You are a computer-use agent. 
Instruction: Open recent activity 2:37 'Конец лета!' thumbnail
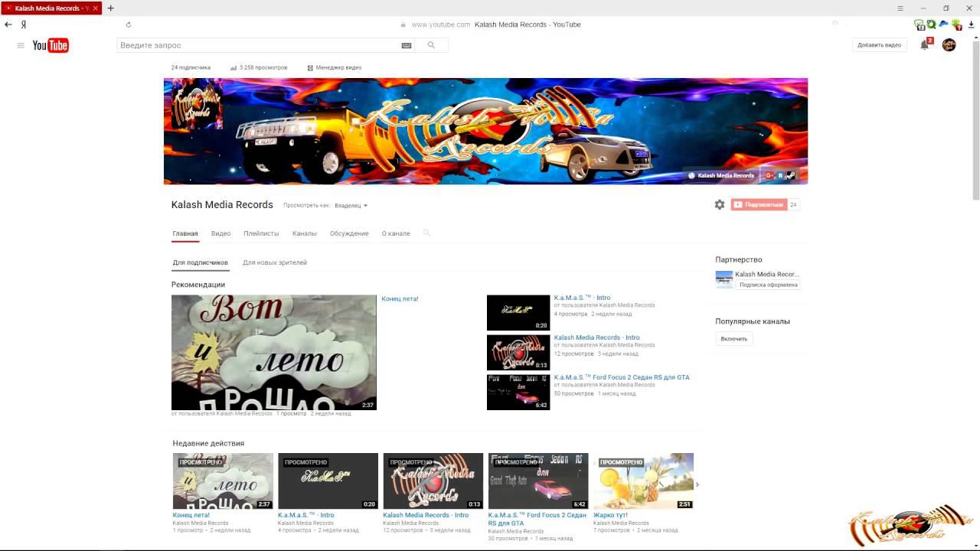click(223, 481)
